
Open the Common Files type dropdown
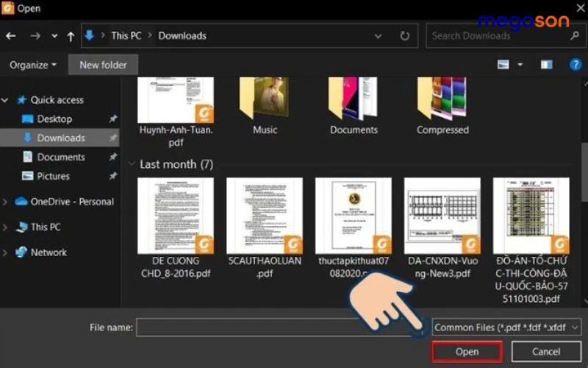[506, 328]
